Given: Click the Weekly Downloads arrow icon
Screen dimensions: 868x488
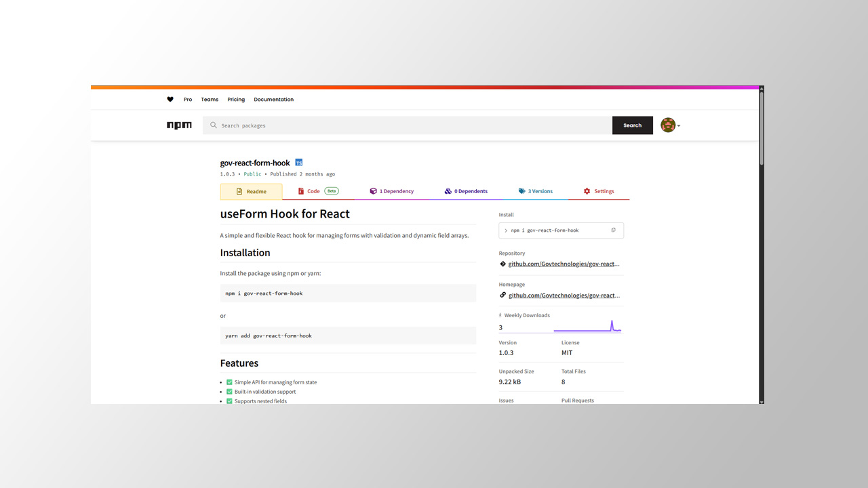Looking at the screenshot, I should pos(500,315).
